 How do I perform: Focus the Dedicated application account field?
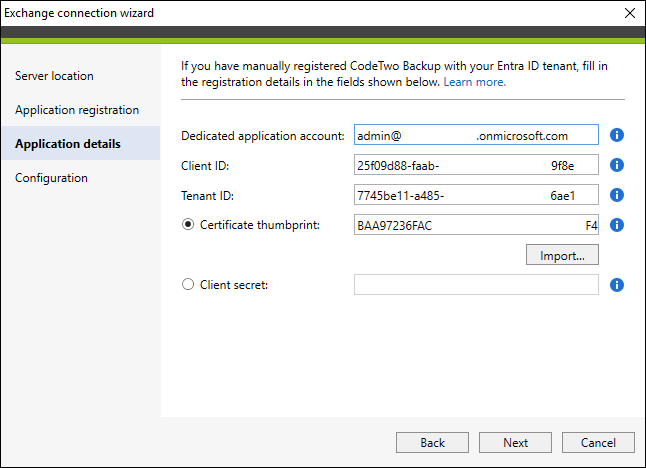[476, 135]
